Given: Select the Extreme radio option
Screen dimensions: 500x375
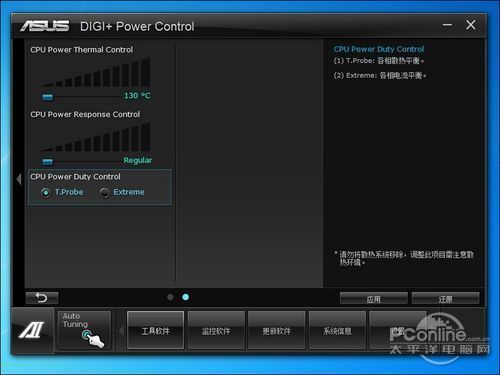Looking at the screenshot, I should point(104,193).
